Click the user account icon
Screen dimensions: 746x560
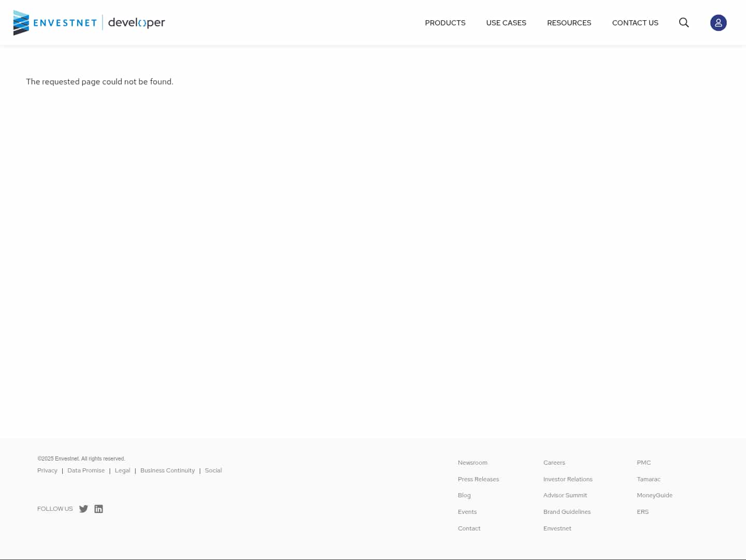(x=719, y=22)
